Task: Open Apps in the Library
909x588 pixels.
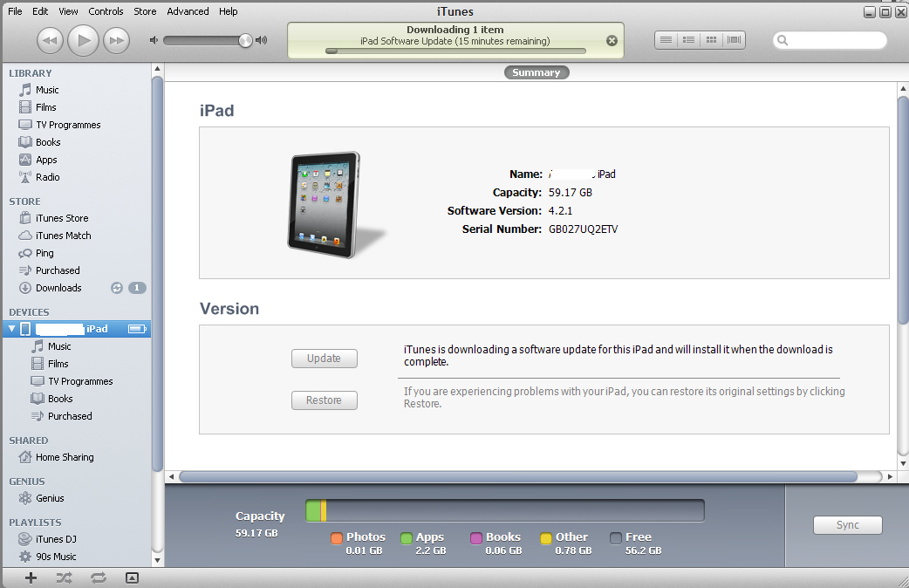Action: (x=46, y=160)
